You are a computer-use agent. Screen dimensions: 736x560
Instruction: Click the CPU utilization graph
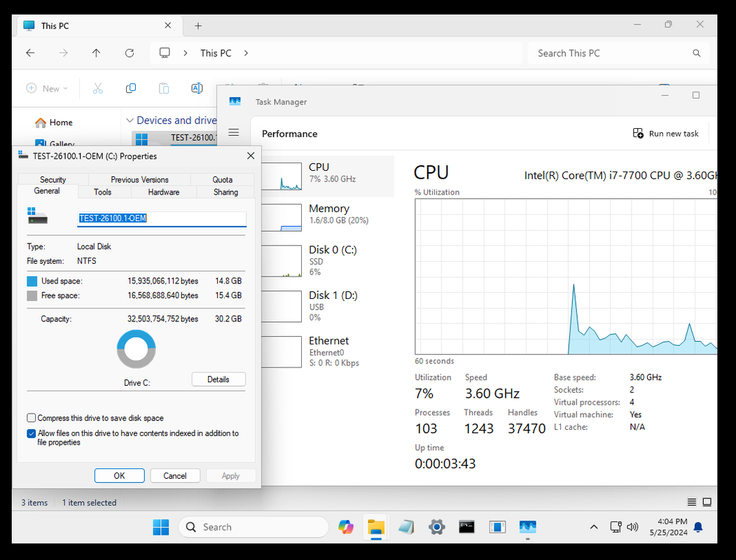click(x=566, y=276)
